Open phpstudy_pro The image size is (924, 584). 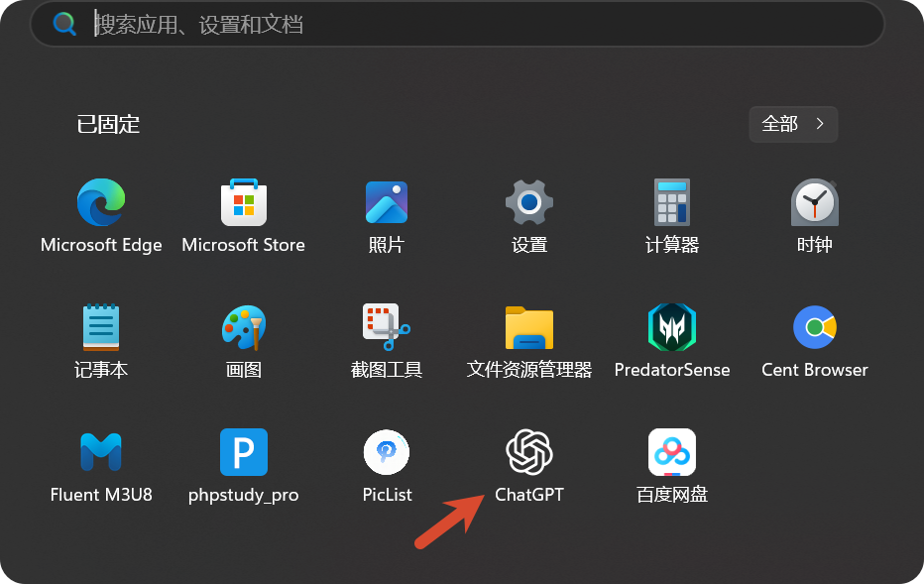click(x=243, y=466)
